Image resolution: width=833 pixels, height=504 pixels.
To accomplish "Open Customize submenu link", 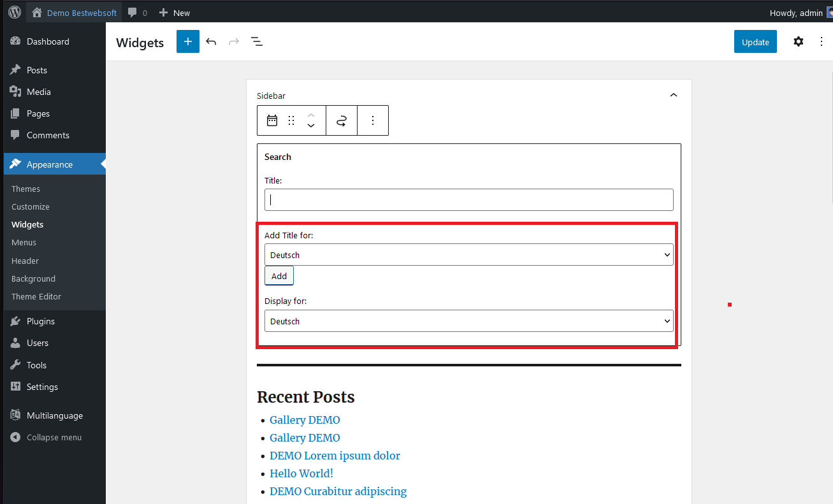I will [31, 206].
